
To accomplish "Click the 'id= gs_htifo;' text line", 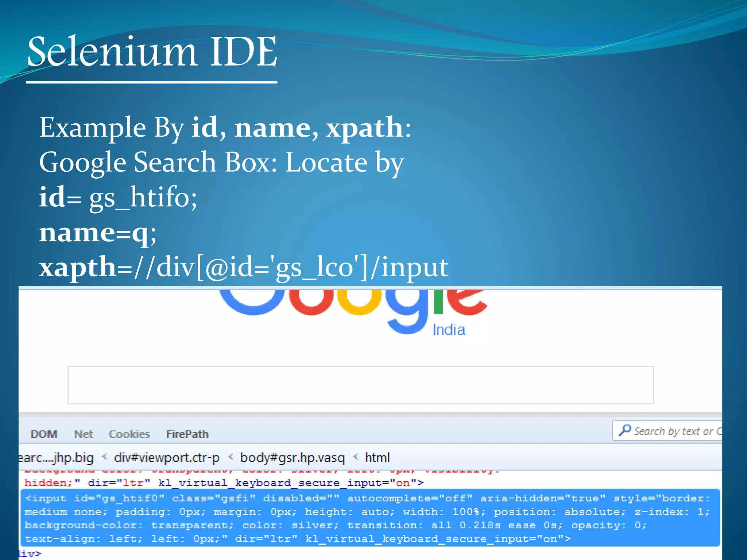I will [x=118, y=198].
